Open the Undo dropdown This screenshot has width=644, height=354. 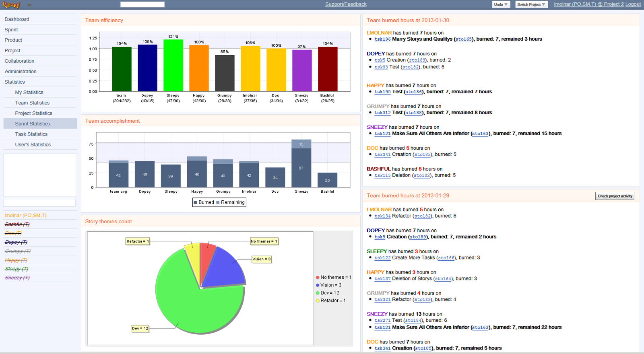coord(501,4)
